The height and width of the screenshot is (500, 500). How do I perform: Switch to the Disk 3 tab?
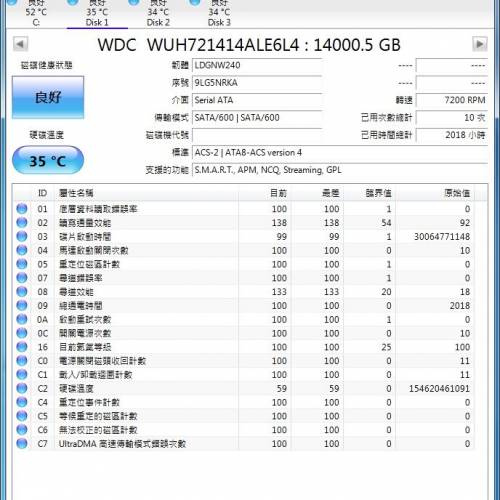click(x=219, y=13)
